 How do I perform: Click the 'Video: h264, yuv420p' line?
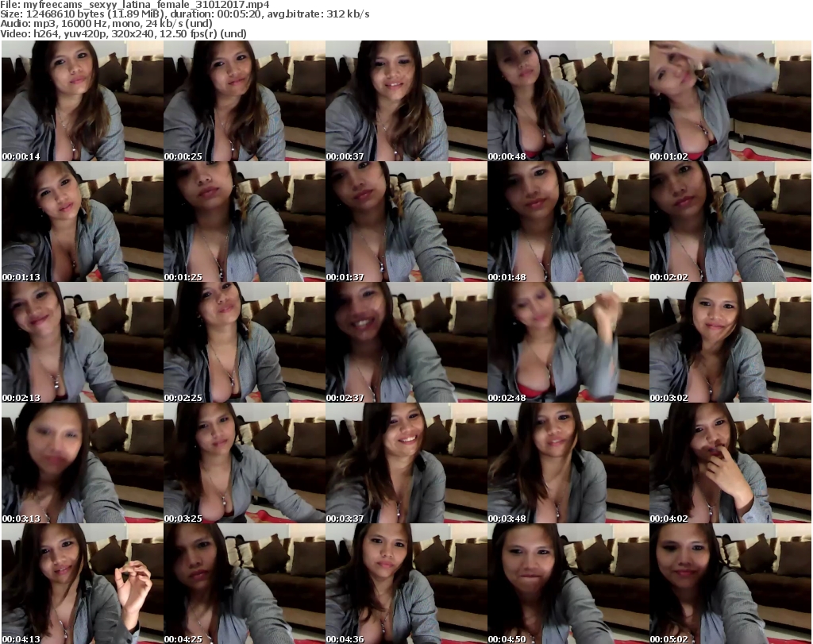(x=123, y=33)
